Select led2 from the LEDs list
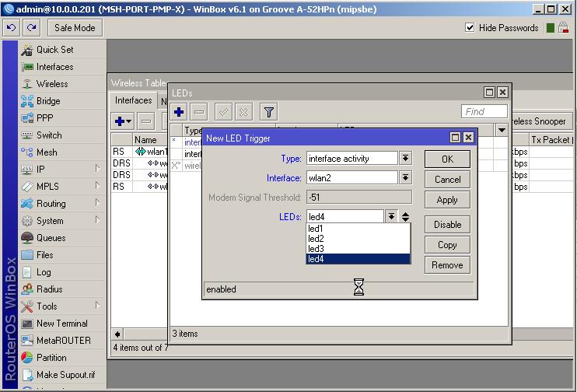Viewport: 577px width, 392px height. (x=358, y=239)
